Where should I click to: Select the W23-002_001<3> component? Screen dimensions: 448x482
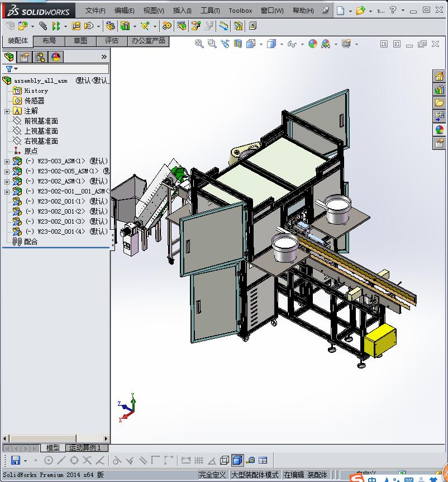tap(73, 221)
